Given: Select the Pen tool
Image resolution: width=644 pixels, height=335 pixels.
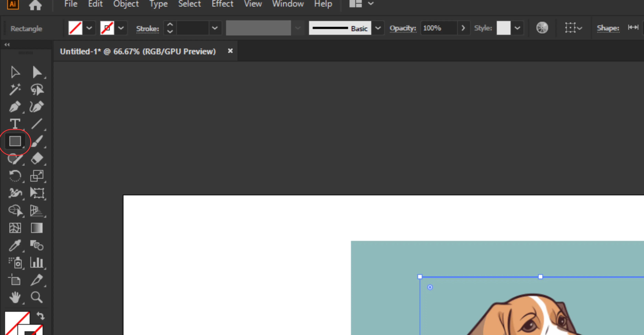Looking at the screenshot, I should [15, 107].
